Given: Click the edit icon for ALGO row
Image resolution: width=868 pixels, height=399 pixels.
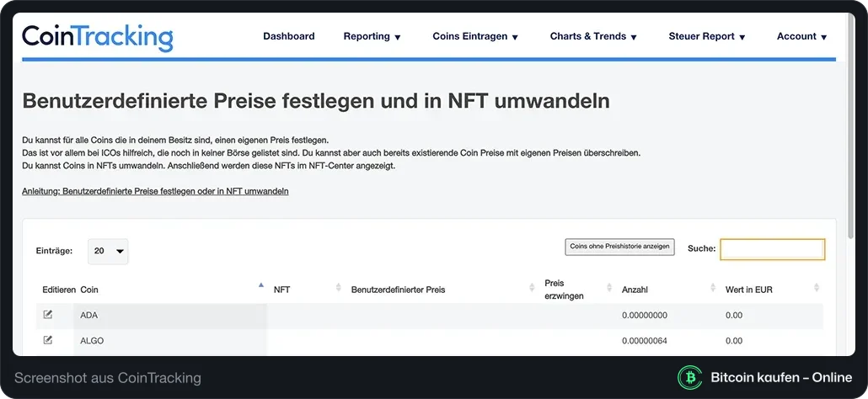Looking at the screenshot, I should [x=48, y=340].
